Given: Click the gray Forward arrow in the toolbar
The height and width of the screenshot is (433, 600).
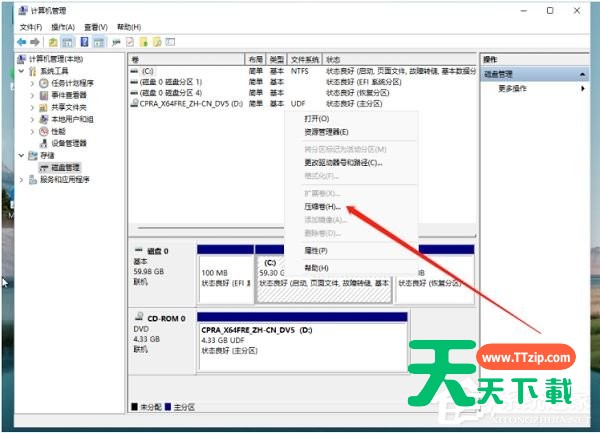Looking at the screenshot, I should click(35, 42).
